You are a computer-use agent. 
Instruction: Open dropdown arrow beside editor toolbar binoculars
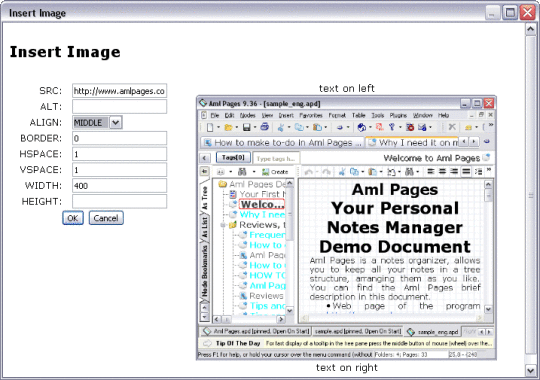pyautogui.click(x=417, y=172)
